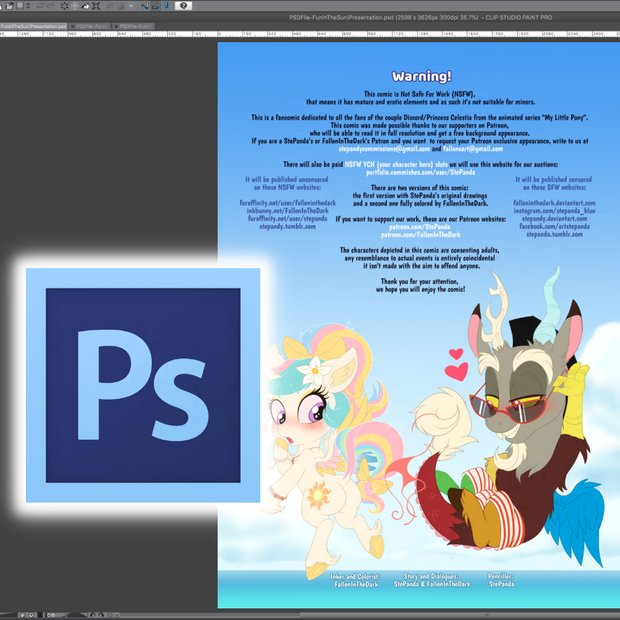
Task: Click the Fill paint bucket icon
Action: (85, 6)
